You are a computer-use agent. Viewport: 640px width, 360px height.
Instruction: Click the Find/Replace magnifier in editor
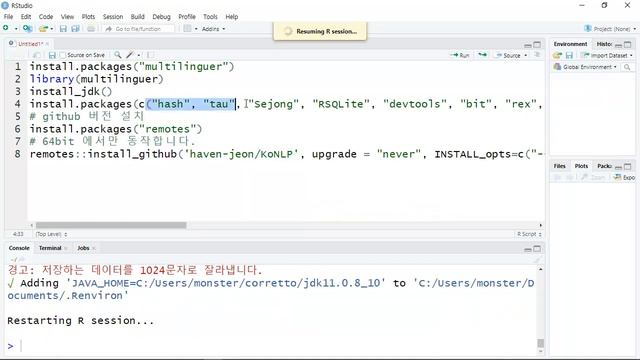point(118,55)
